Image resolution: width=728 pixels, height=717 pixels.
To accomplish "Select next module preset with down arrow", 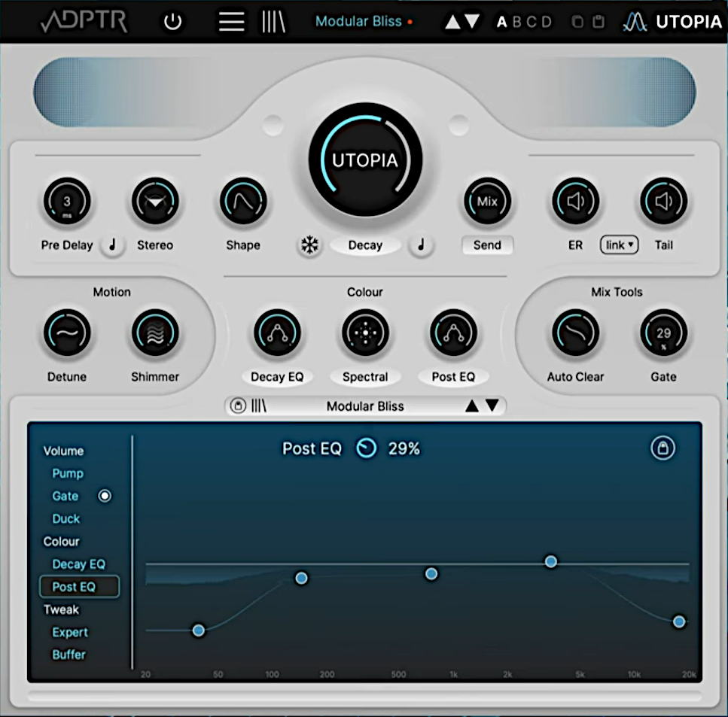I will pyautogui.click(x=492, y=406).
